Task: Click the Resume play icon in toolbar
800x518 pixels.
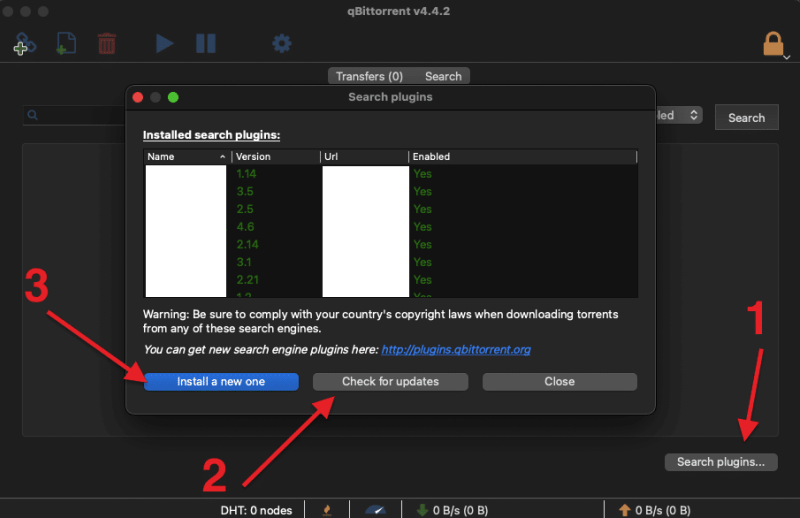Action: click(164, 43)
